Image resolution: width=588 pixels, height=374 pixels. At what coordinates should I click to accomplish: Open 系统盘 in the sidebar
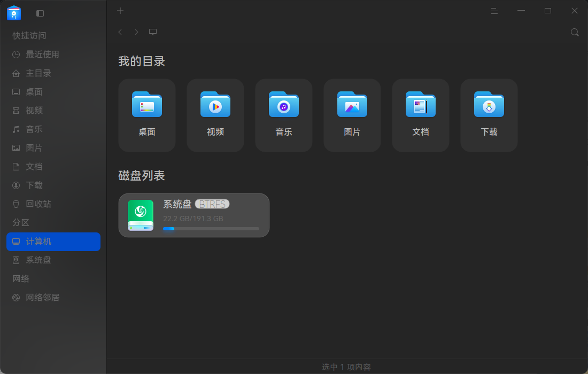coord(53,260)
